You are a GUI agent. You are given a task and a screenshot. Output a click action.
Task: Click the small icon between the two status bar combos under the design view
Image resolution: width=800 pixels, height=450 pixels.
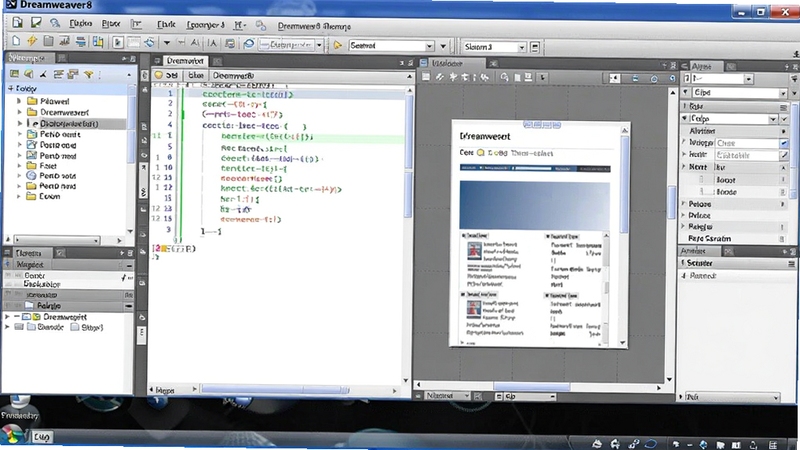478,396
